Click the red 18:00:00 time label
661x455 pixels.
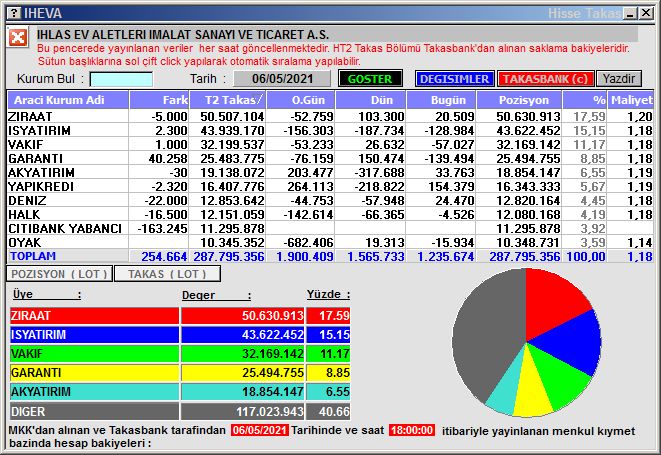pyautogui.click(x=411, y=431)
